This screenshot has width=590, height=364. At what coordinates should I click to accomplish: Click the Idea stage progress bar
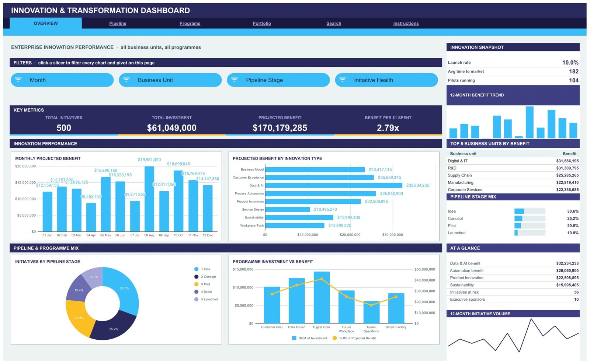click(530, 211)
